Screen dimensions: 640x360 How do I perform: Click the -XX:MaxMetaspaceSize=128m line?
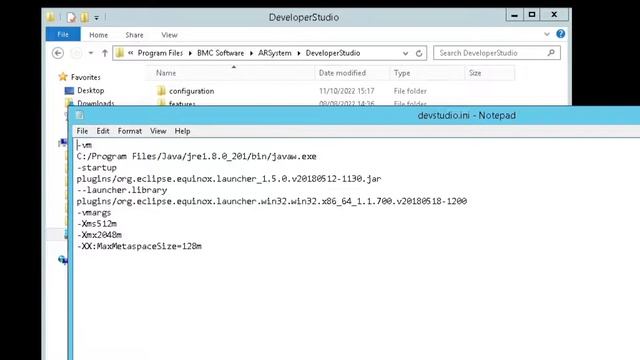pyautogui.click(x=139, y=246)
